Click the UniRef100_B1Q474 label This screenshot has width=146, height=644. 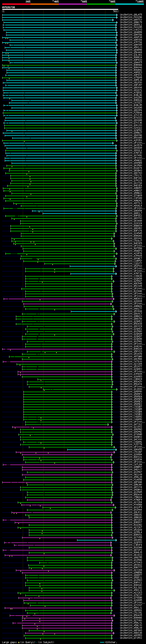pyautogui.click(x=131, y=168)
